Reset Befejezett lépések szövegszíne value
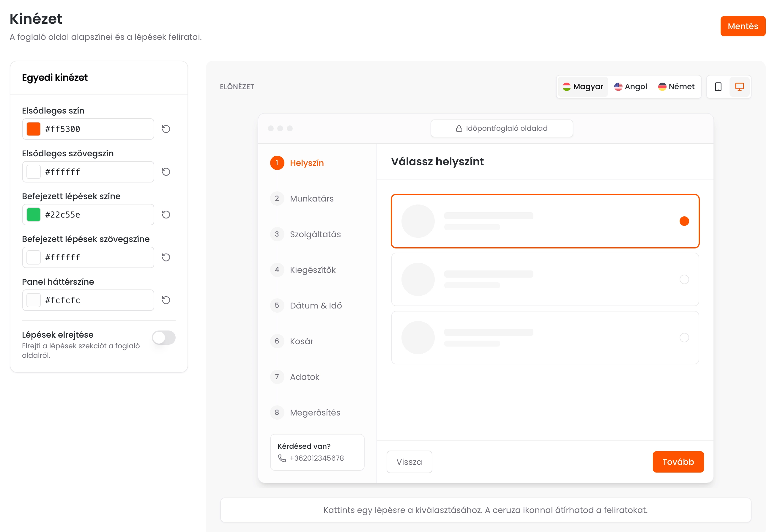The image size is (775, 532). pyautogui.click(x=166, y=257)
